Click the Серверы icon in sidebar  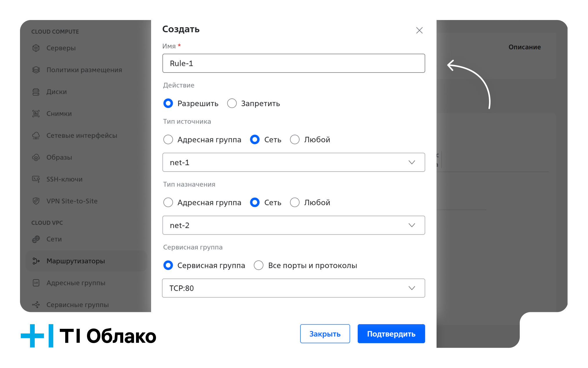pos(36,48)
